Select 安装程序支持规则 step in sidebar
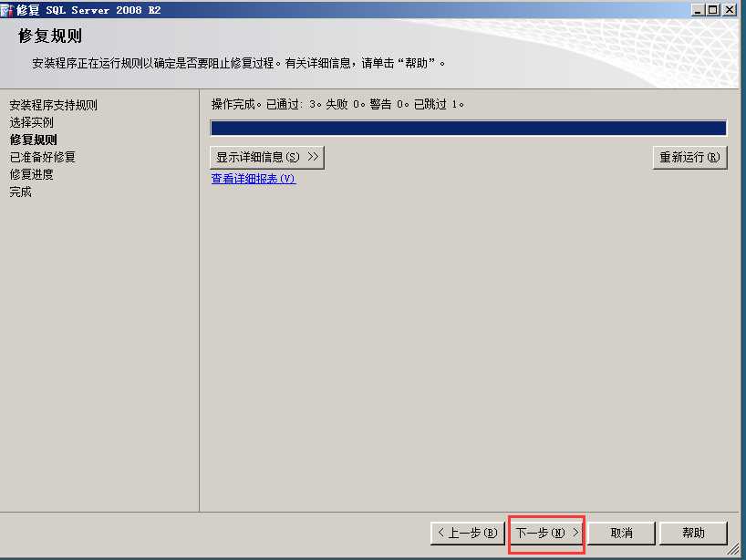 click(53, 105)
